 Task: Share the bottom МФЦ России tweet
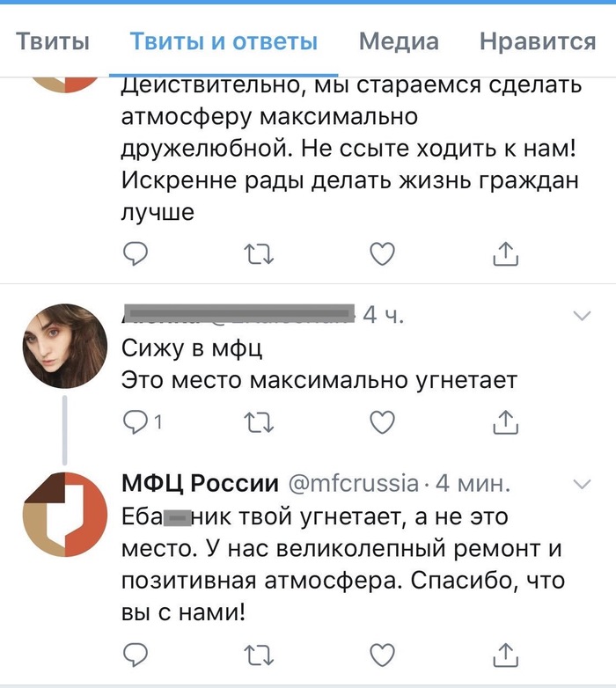pyautogui.click(x=504, y=654)
